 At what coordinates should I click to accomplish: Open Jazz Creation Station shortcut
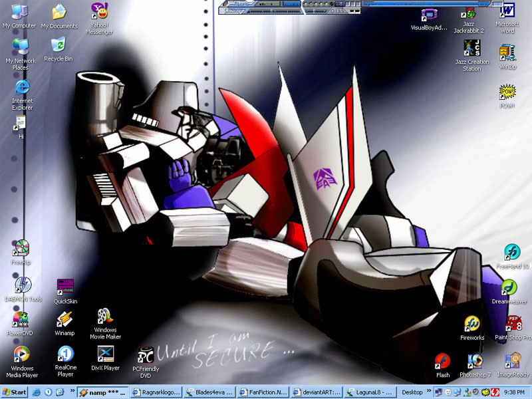point(472,56)
